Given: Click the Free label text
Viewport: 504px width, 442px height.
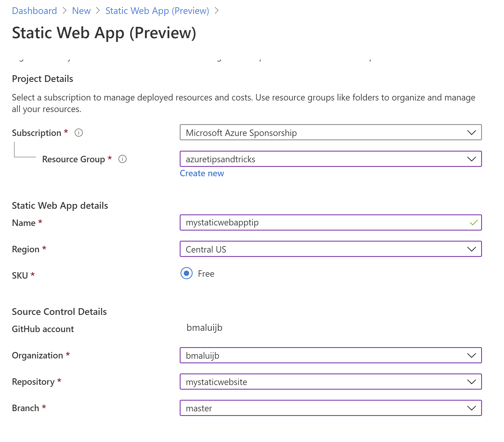Looking at the screenshot, I should [x=206, y=274].
